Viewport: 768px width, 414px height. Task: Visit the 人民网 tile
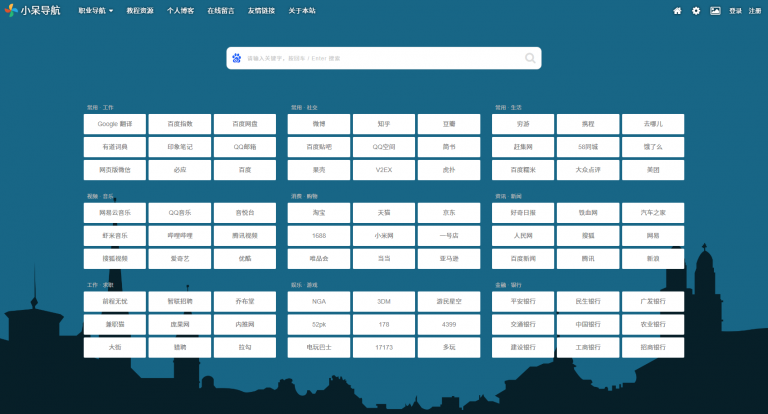pyautogui.click(x=523, y=236)
